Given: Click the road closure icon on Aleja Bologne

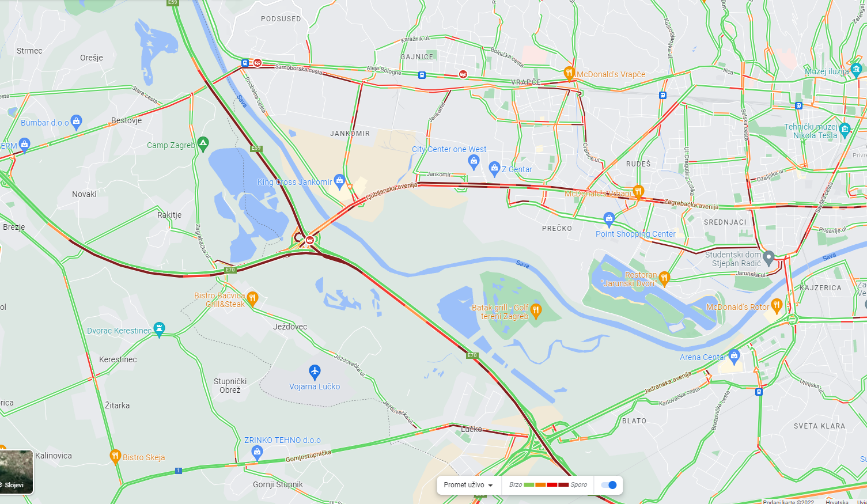Looking at the screenshot, I should pyautogui.click(x=463, y=74).
